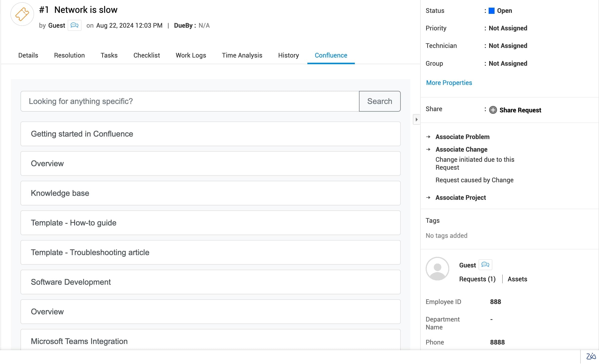Collapse the right side properties panel
This screenshot has width=599, height=364.
click(417, 120)
